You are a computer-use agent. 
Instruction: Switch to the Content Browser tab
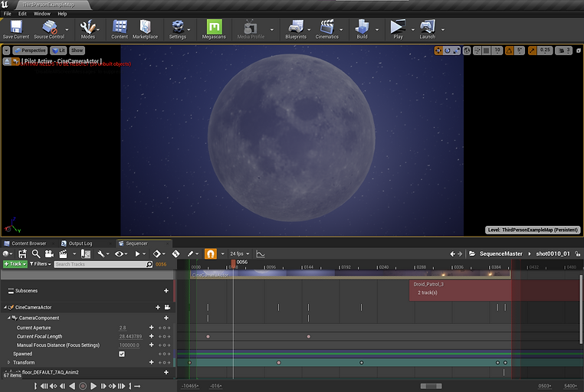tap(28, 243)
